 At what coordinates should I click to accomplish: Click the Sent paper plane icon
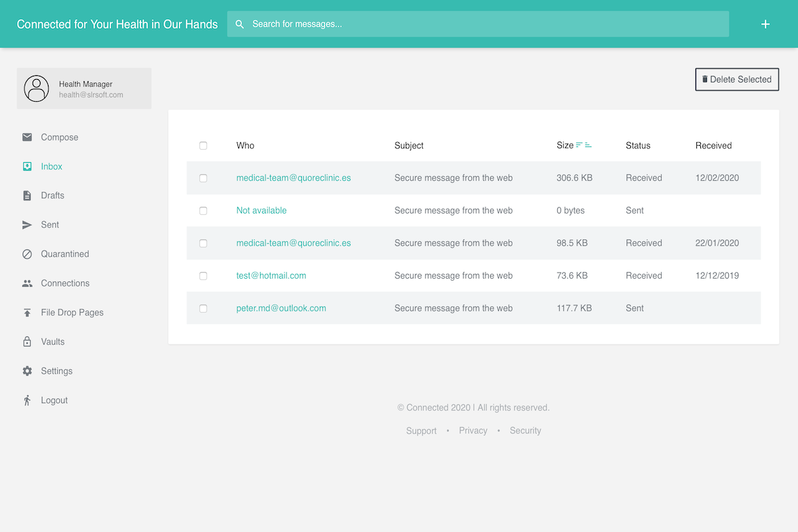(x=27, y=225)
